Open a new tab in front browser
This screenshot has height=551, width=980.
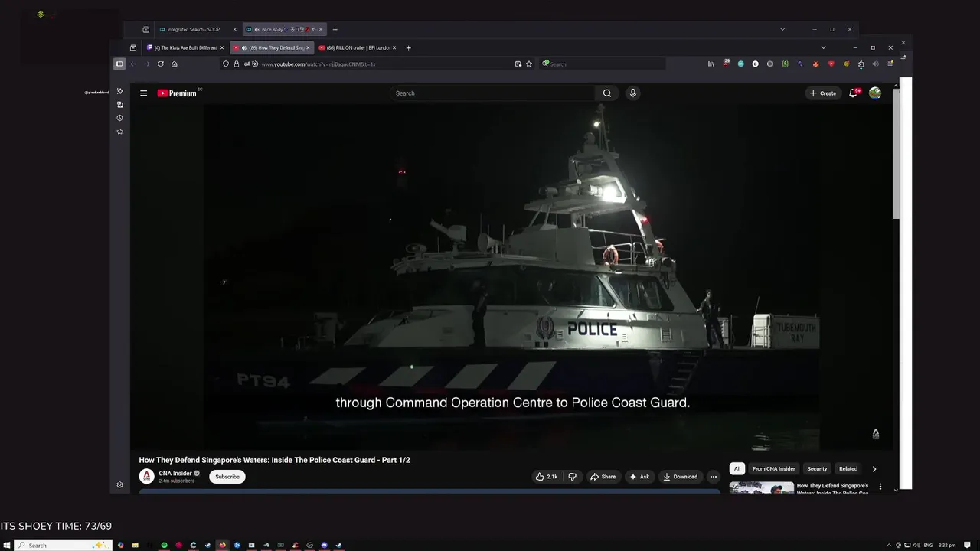tap(408, 47)
